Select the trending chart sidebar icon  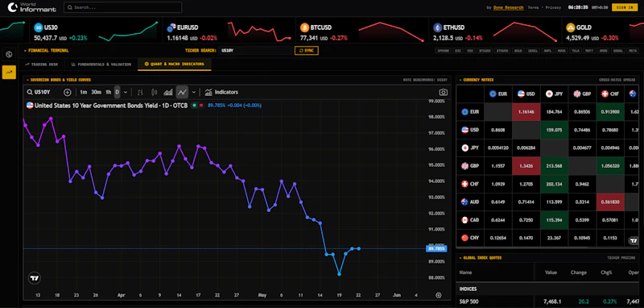coord(9,72)
